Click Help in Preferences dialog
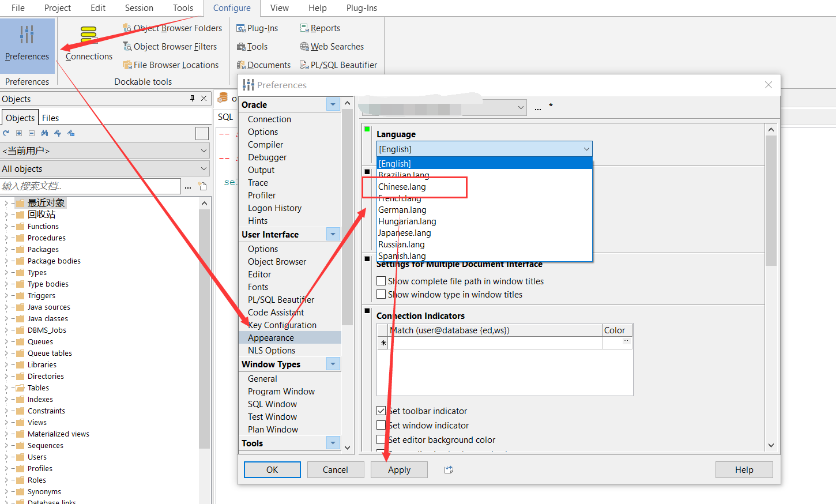 tap(744, 470)
